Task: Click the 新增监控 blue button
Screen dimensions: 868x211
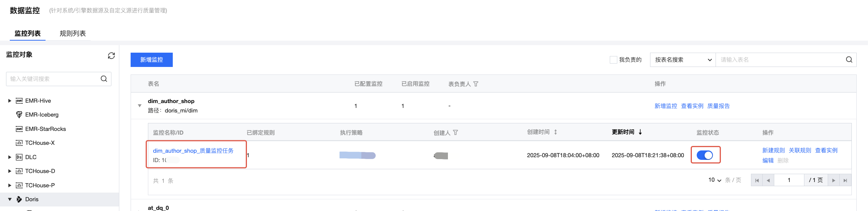Action: click(151, 60)
